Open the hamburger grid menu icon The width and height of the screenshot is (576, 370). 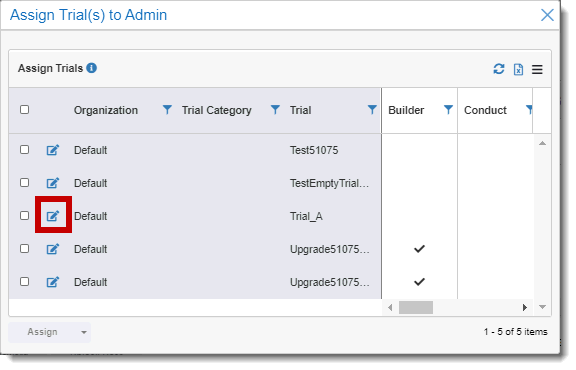537,69
